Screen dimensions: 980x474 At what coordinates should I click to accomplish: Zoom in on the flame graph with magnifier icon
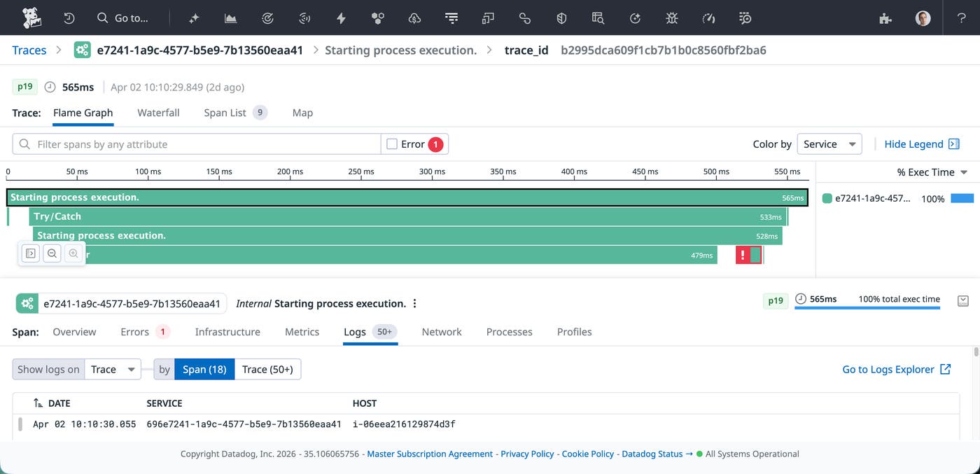pos(73,253)
